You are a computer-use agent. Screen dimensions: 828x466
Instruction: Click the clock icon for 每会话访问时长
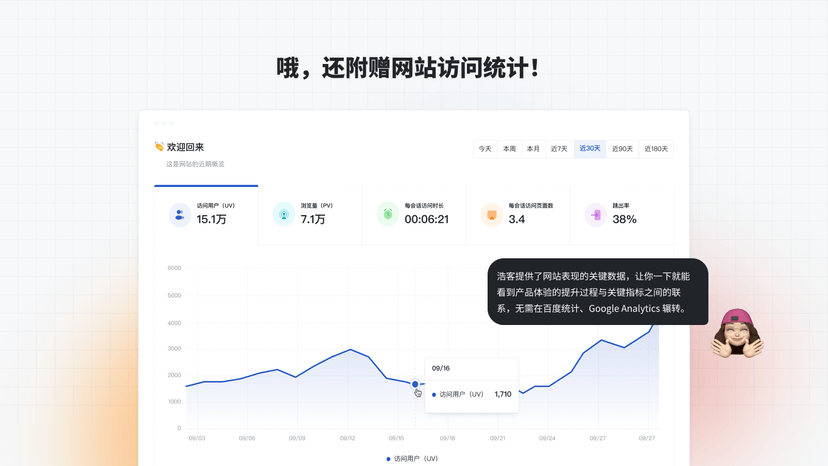388,215
